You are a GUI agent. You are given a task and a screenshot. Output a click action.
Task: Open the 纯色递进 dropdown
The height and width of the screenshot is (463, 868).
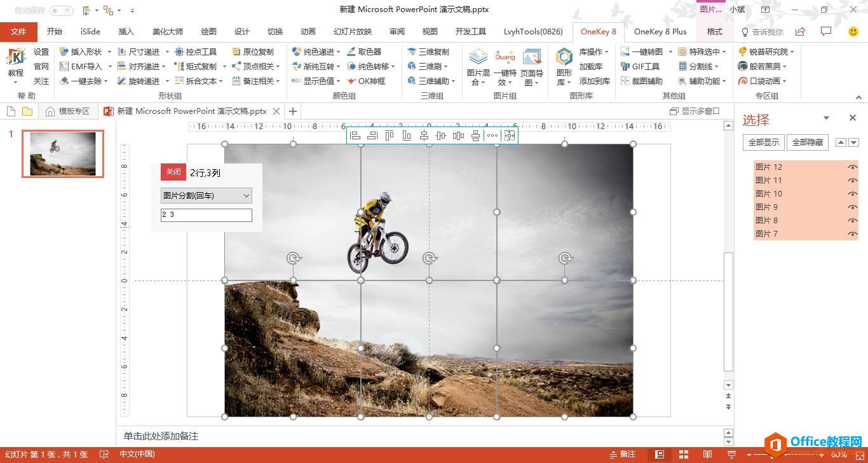click(x=316, y=52)
